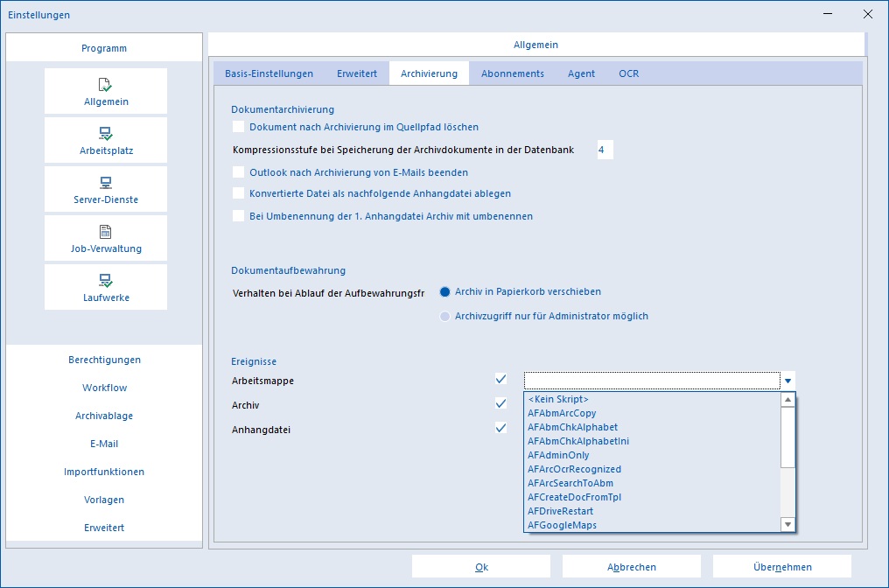Screen dimensions: 889x588
Task: Open the Berechtigungen section
Action: click(104, 360)
